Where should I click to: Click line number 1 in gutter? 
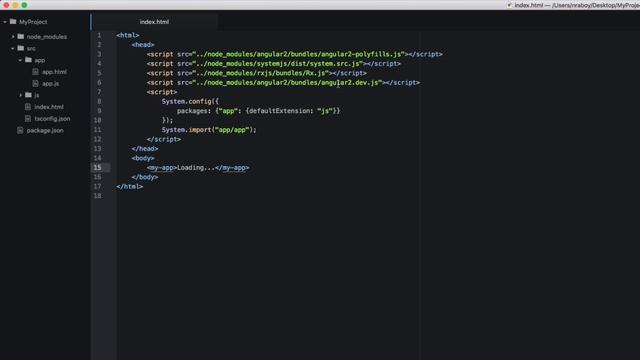click(99, 36)
